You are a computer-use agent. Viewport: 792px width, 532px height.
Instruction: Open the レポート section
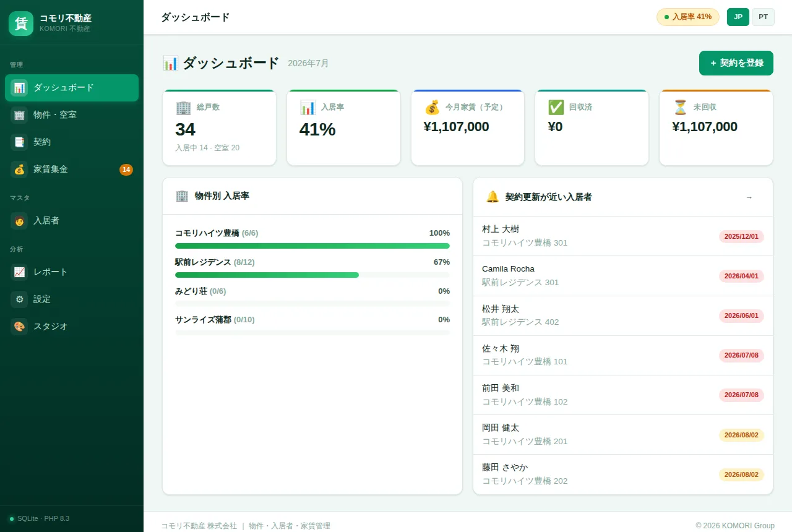(72, 272)
